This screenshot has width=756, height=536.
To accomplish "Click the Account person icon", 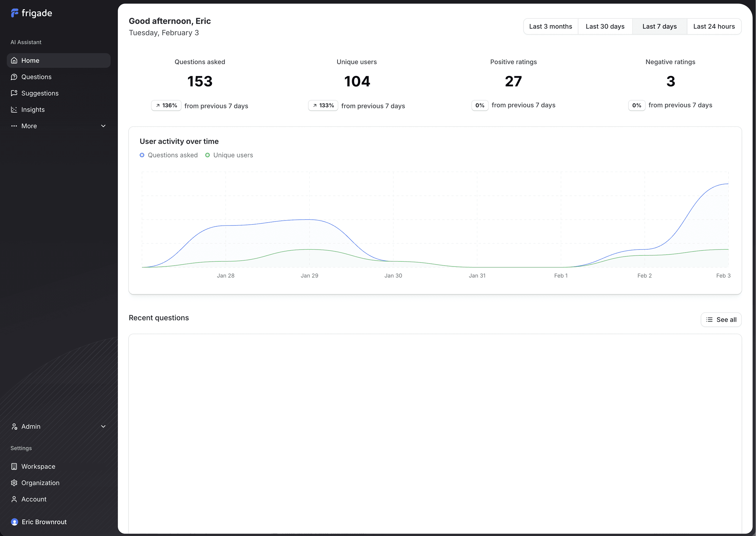I will pyautogui.click(x=14, y=499).
